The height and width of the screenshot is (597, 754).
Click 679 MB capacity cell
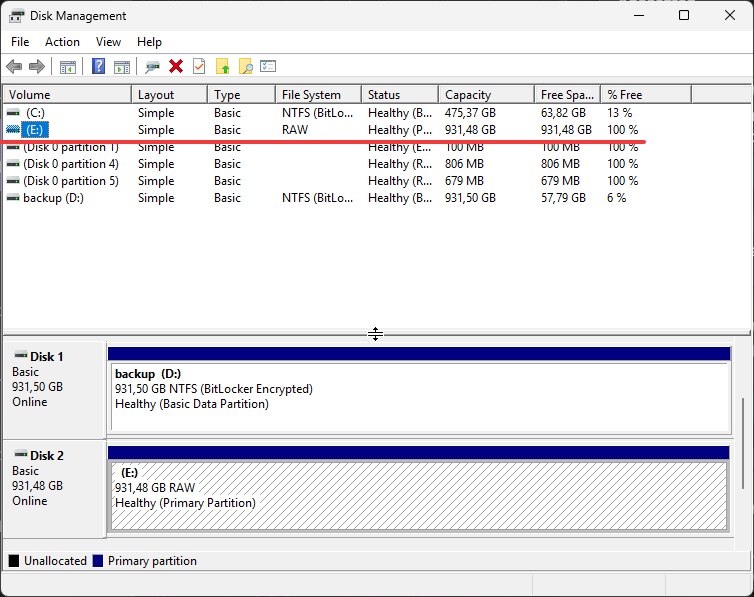[x=464, y=181]
